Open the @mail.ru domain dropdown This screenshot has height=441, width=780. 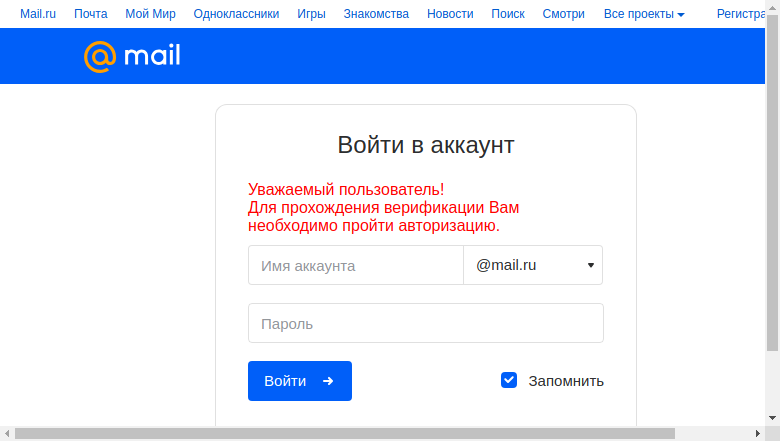pos(533,265)
